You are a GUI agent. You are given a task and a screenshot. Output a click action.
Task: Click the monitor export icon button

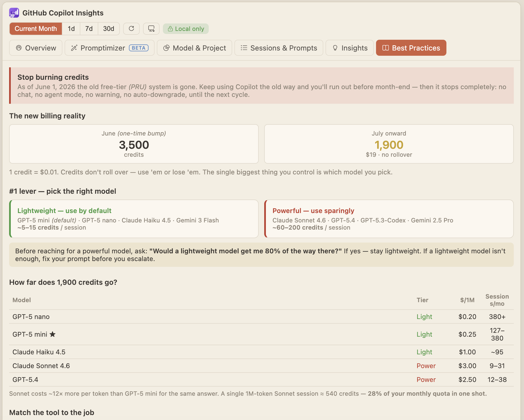[151, 29]
